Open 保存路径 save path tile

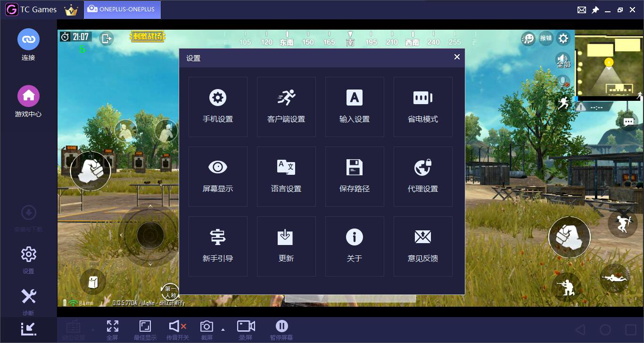tap(355, 177)
